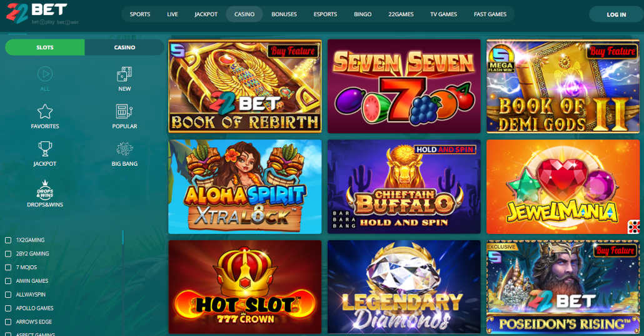The image size is (644, 336).
Task: Click the provider list scrollbar
Action: (123, 238)
